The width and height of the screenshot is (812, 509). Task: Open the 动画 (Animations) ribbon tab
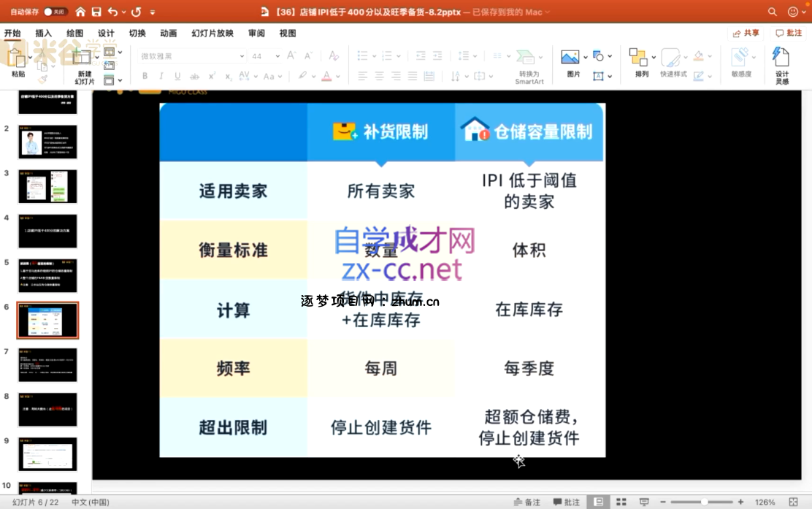click(x=168, y=34)
